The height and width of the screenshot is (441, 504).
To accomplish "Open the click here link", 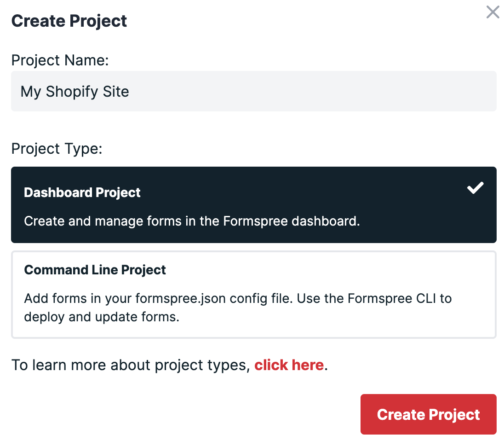I will (289, 365).
